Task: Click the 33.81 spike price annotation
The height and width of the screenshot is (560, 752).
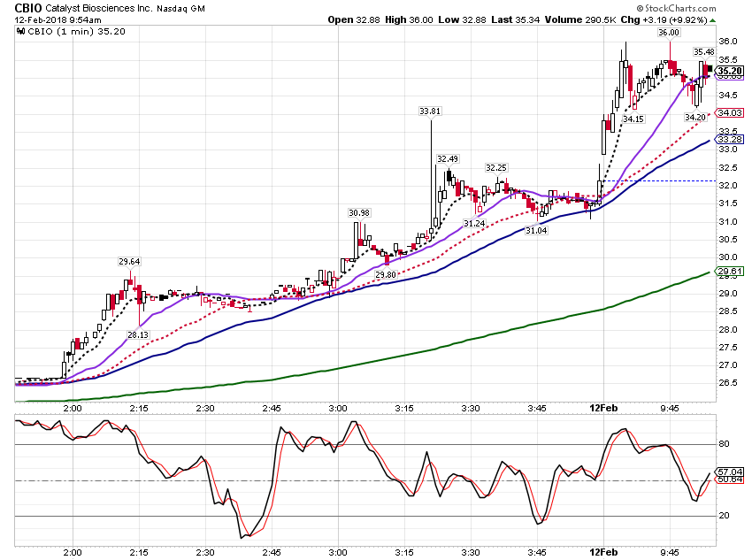Action: pyautogui.click(x=430, y=111)
